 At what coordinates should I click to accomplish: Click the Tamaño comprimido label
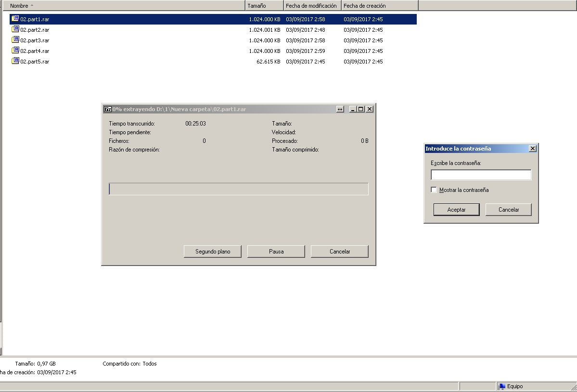click(x=295, y=150)
